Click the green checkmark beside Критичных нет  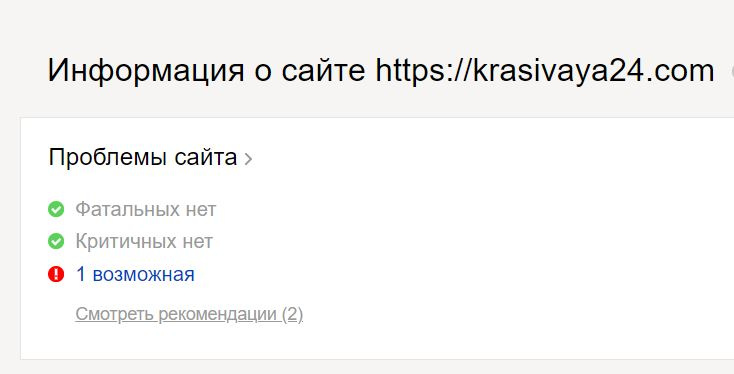(x=56, y=242)
